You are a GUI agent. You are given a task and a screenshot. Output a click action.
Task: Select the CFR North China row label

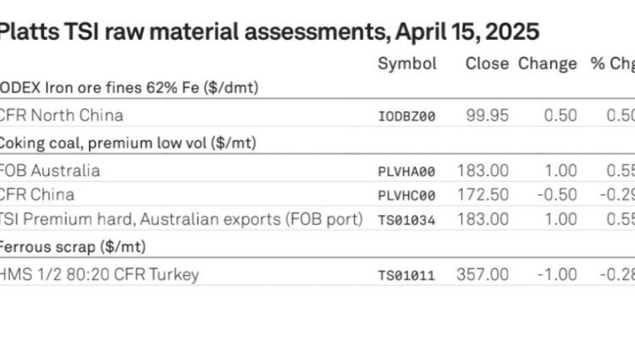point(61,115)
